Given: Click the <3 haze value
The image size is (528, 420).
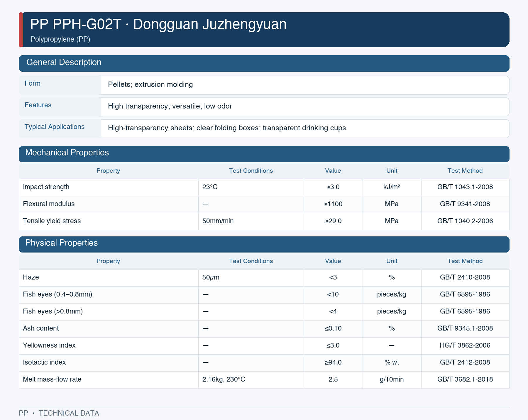Looking at the screenshot, I should click(x=333, y=277).
